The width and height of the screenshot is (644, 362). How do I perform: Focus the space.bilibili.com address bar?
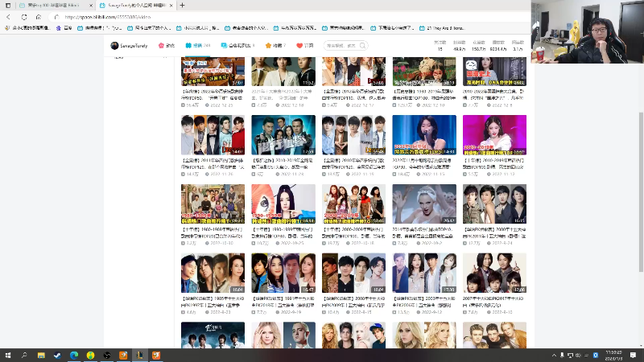coord(287,17)
